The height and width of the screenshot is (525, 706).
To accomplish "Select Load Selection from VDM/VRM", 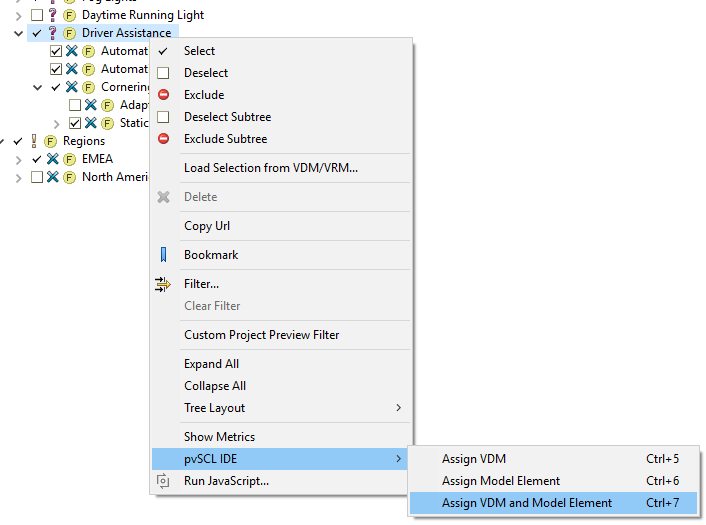I will [x=270, y=168].
